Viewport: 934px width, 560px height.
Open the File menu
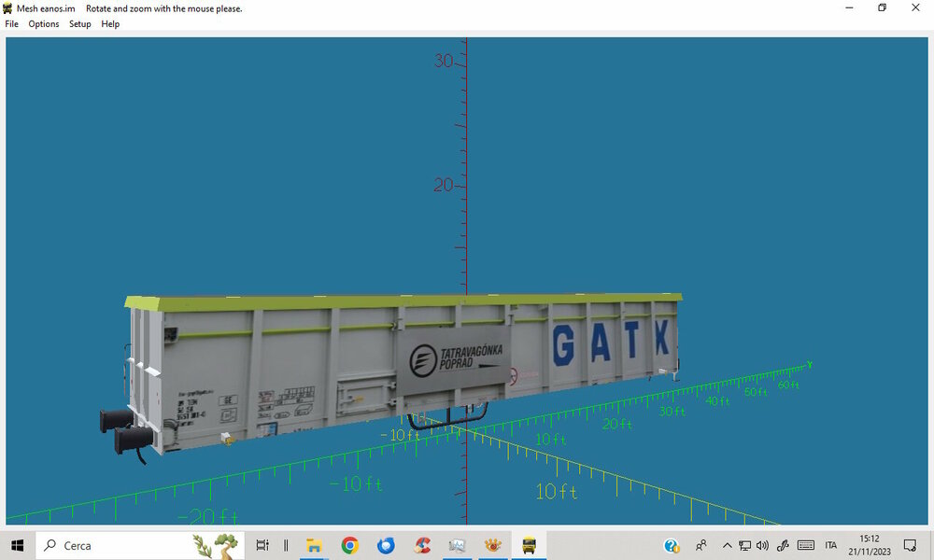11,24
